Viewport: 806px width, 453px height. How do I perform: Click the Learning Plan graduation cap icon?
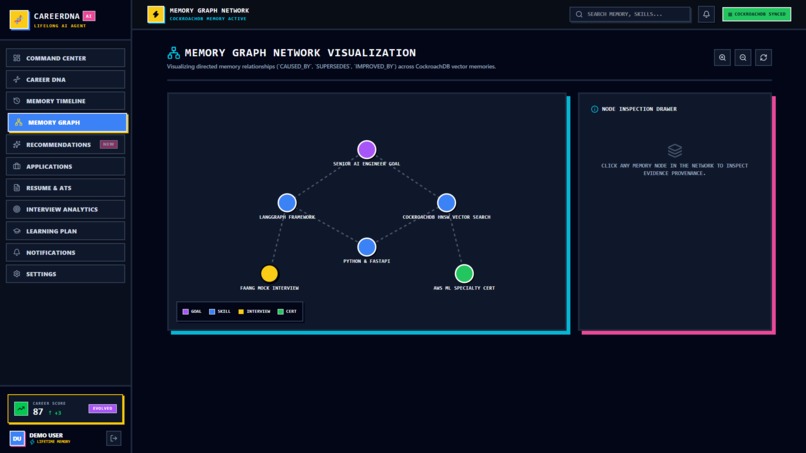(16, 231)
